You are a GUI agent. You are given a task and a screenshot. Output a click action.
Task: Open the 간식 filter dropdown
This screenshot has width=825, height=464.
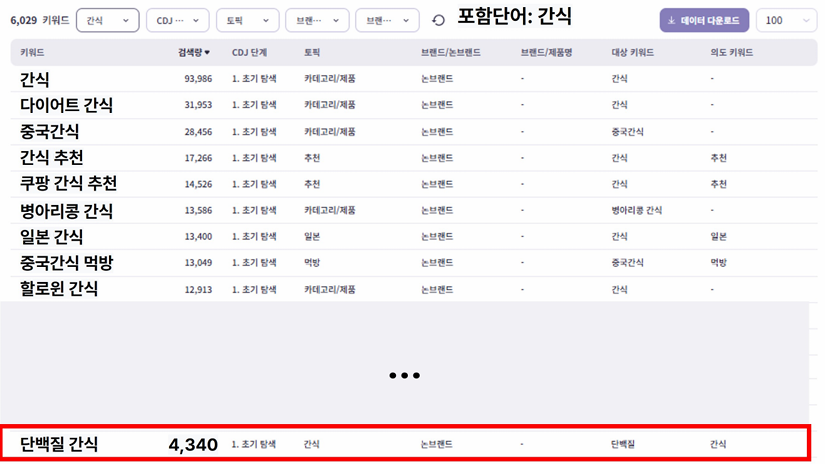107,20
